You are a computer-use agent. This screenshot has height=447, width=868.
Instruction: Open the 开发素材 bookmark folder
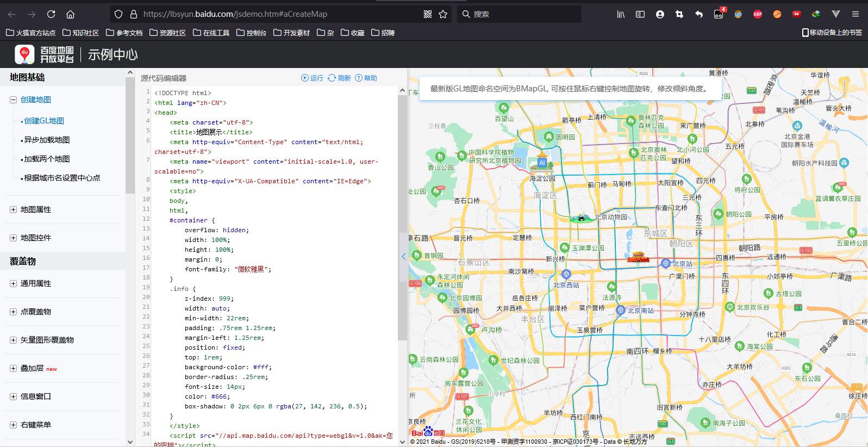click(292, 33)
